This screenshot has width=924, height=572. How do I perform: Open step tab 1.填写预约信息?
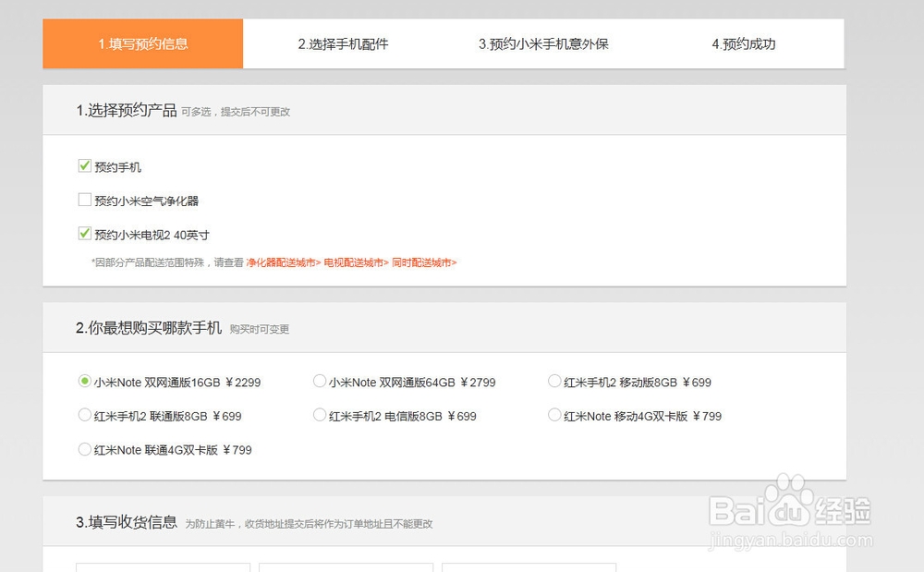click(x=142, y=43)
